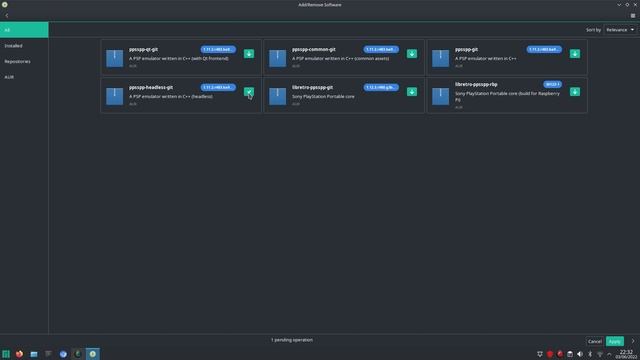
Task: Click version badge of ppsspp-headless-git
Action: pos(218,87)
